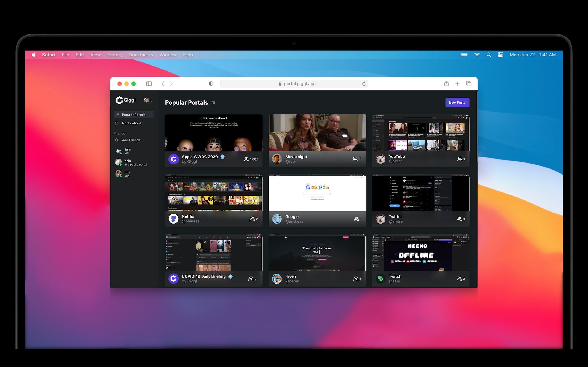Click Safari menu bar item

48,55
